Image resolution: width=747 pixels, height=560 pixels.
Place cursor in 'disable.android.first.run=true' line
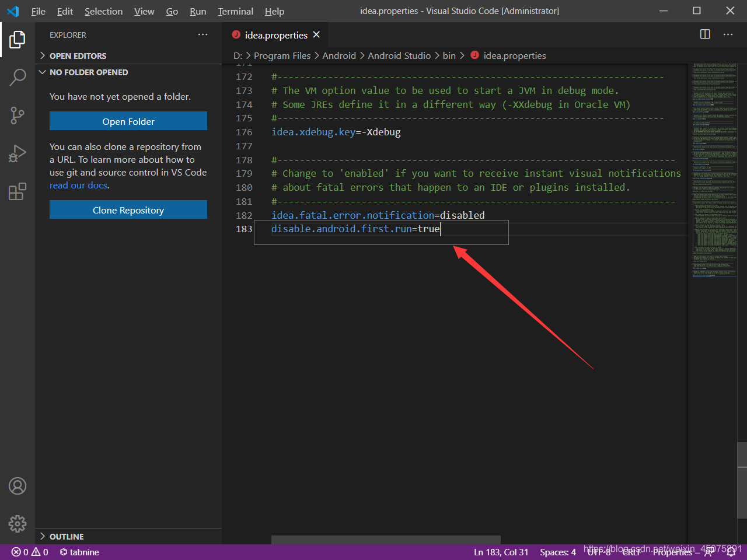coord(355,229)
